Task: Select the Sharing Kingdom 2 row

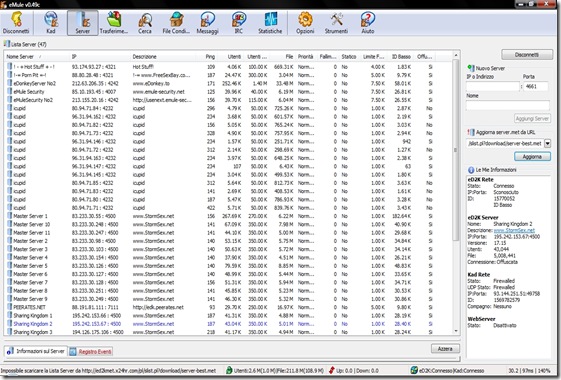Action: (229, 324)
